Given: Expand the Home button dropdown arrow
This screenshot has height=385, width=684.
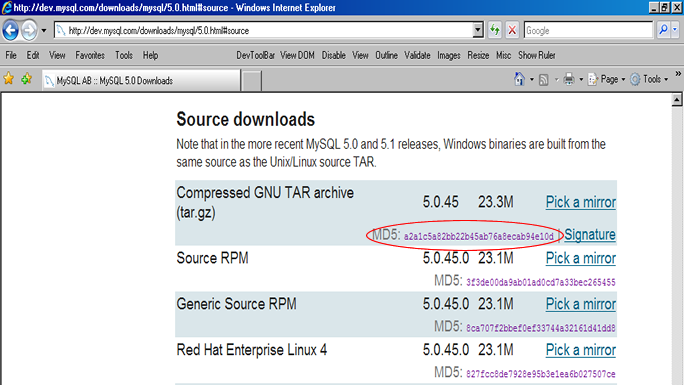Looking at the screenshot, I should tap(532, 79).
